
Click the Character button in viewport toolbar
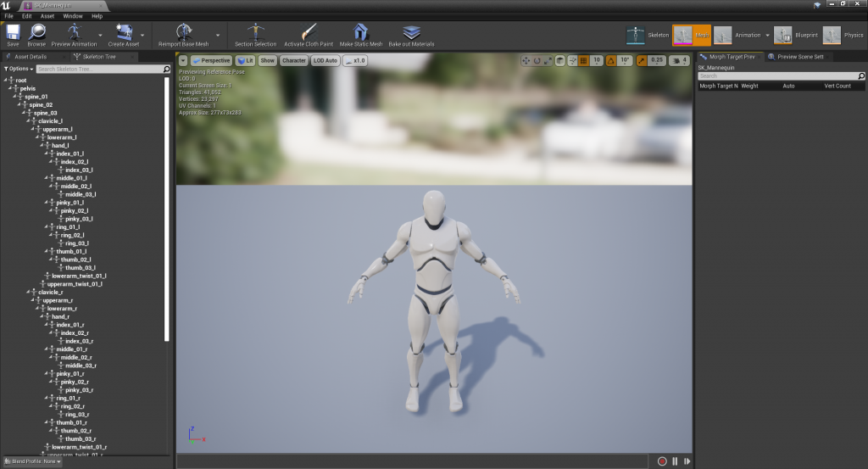tap(293, 60)
